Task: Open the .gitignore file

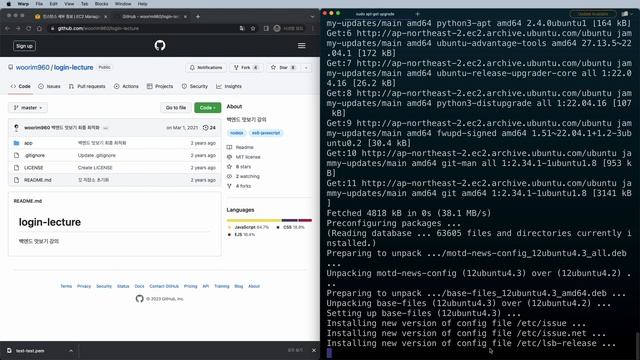Action: (x=35, y=156)
